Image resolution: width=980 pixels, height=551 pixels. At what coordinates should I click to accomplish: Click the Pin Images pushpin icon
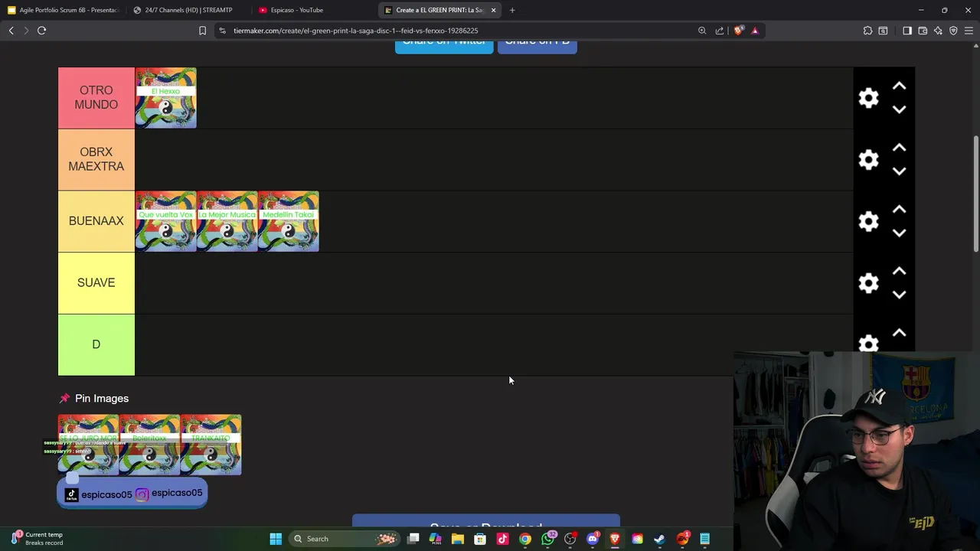[64, 398]
